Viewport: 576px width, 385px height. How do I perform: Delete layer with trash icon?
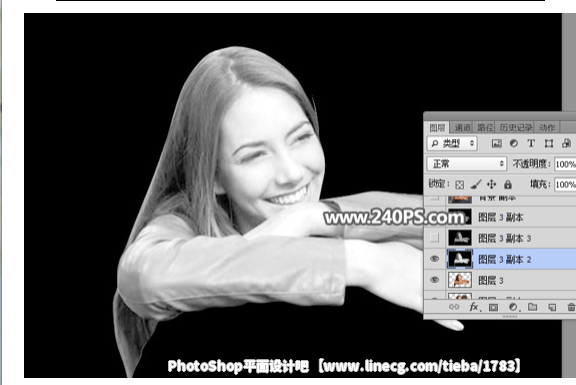571,307
